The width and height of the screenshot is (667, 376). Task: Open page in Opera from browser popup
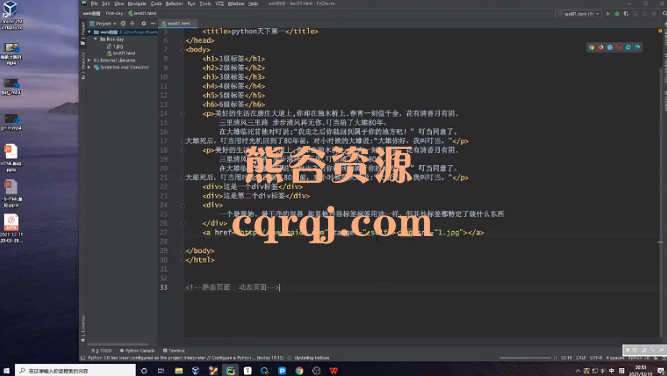tap(619, 47)
